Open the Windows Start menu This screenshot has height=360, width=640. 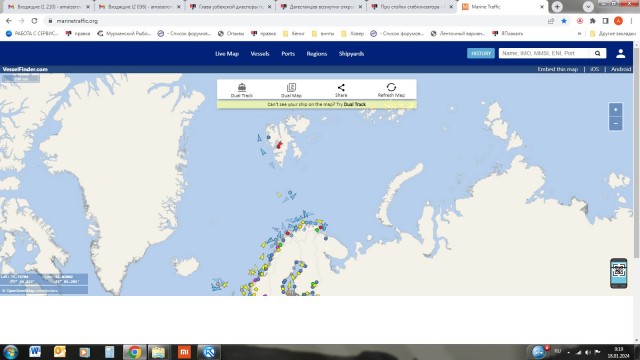pyautogui.click(x=11, y=351)
